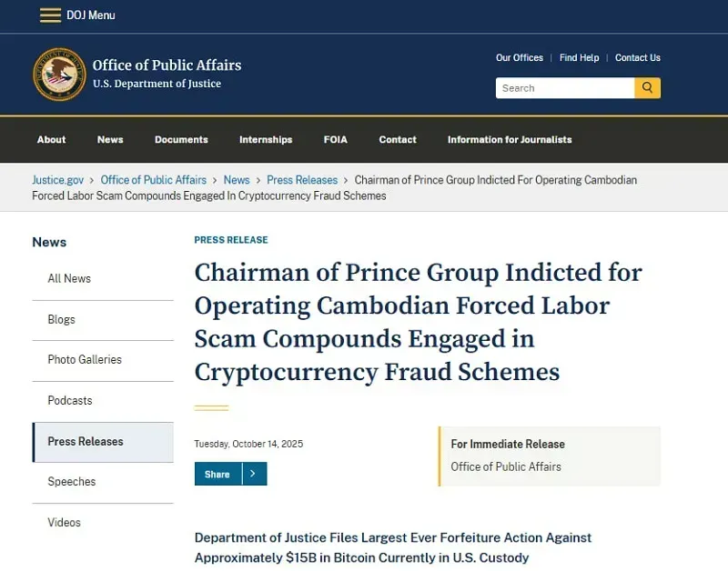Follow the Our Offices link
Screen dimensions: 728x571
(519, 58)
